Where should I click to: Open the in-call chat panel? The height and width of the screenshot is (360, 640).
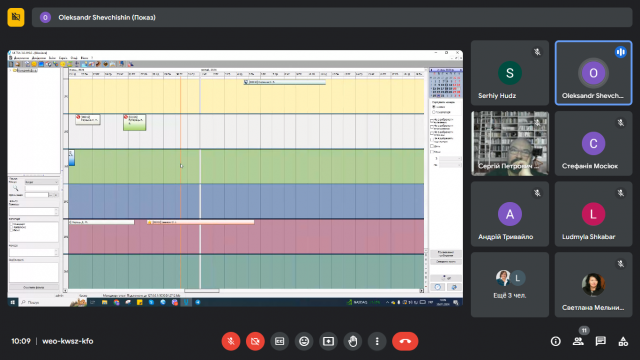point(600,341)
